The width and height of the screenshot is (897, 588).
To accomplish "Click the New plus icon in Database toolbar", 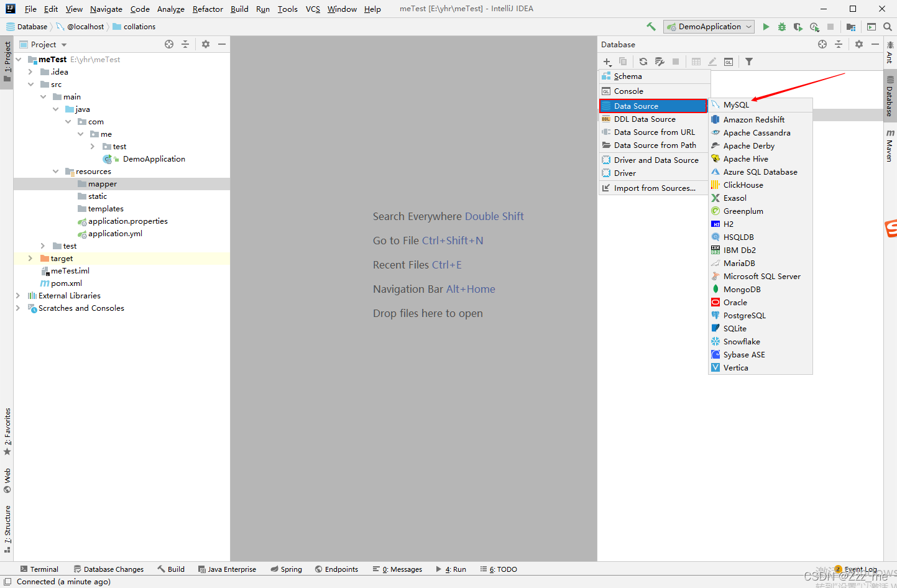I will pos(607,62).
